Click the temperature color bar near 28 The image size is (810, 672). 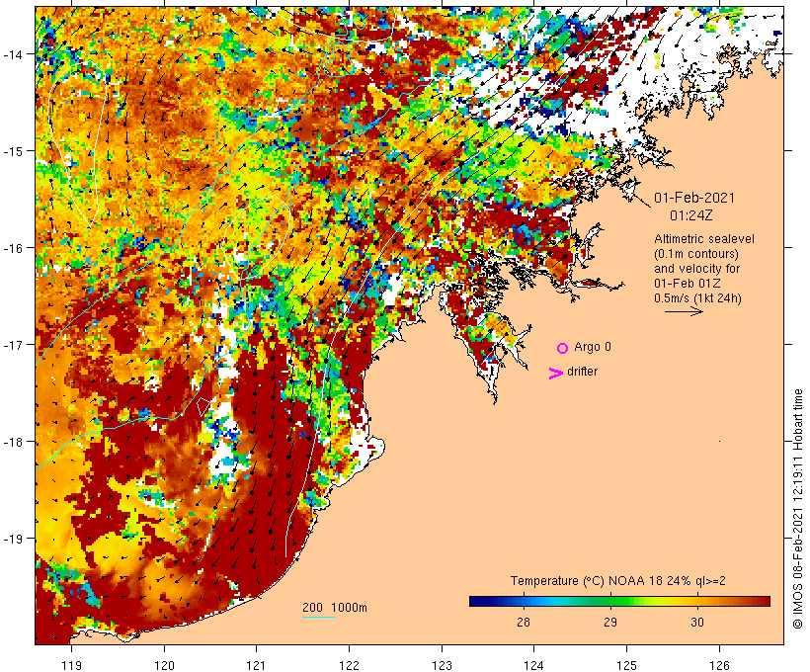coord(524,601)
